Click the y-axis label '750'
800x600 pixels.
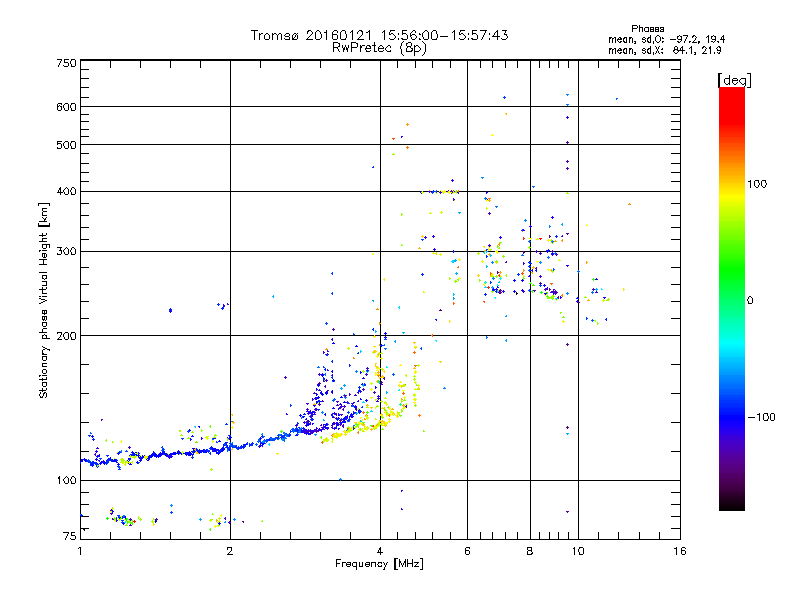[66, 63]
